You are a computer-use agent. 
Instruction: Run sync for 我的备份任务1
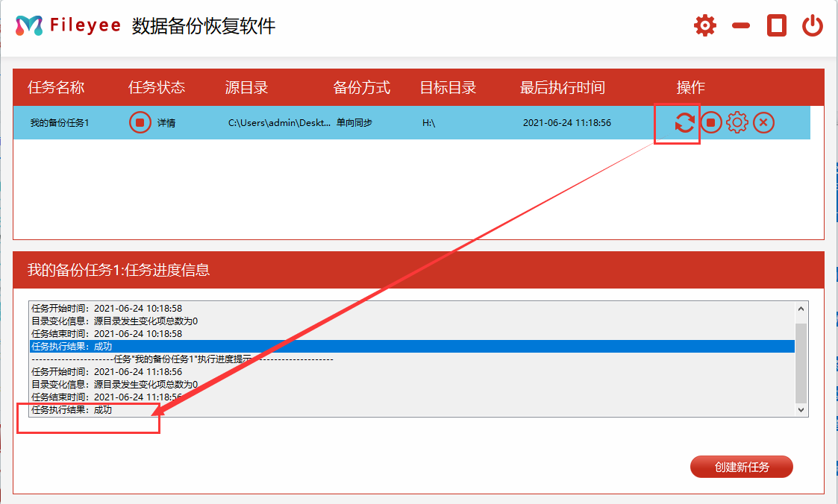(684, 122)
